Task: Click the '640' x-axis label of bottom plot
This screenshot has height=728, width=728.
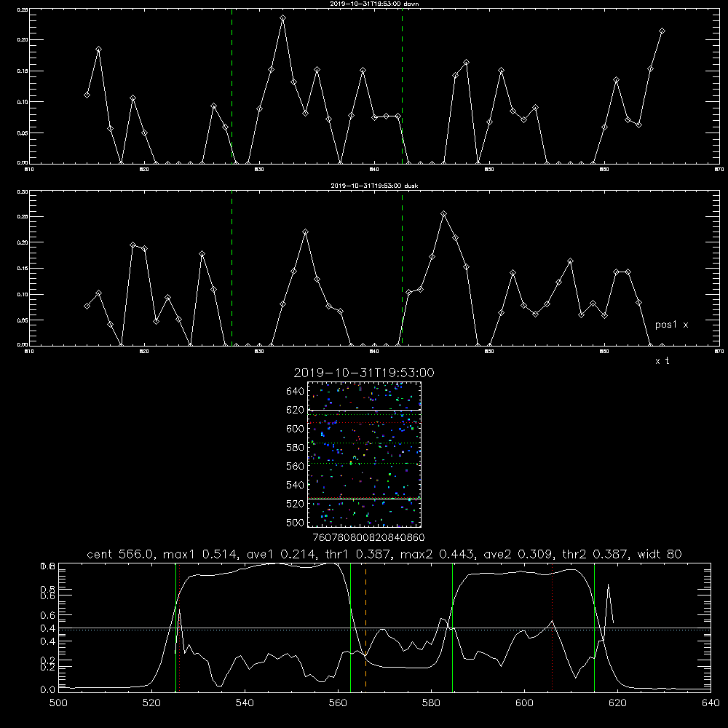Action: tap(711, 703)
